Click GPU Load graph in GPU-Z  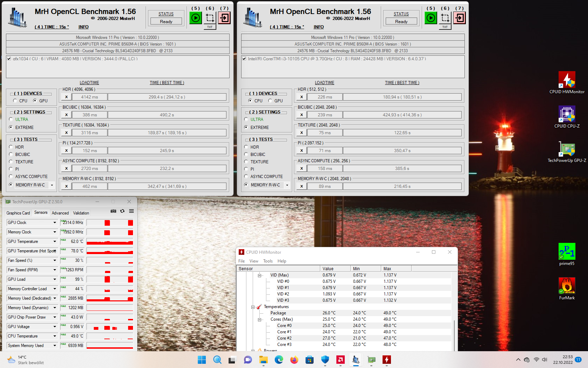pos(110,279)
